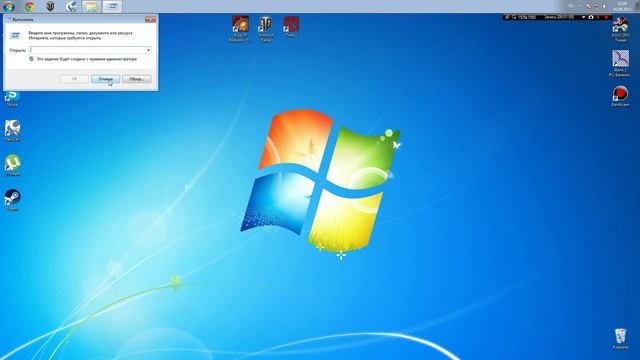Image resolution: width=640 pixels, height=360 pixels.
Task: Open World of Tanks taskbar shortcut
Action: (50, 6)
